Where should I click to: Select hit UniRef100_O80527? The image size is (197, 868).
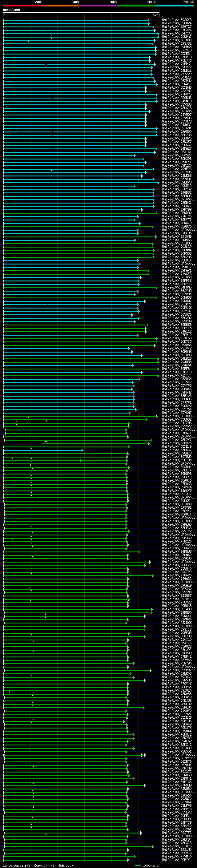(177, 155)
